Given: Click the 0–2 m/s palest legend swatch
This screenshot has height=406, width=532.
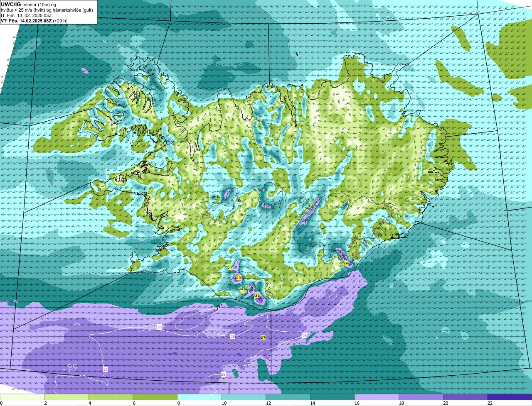Looking at the screenshot, I should click(22, 397).
